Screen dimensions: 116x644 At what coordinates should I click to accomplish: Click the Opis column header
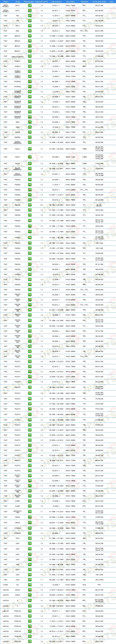[111, 1]
